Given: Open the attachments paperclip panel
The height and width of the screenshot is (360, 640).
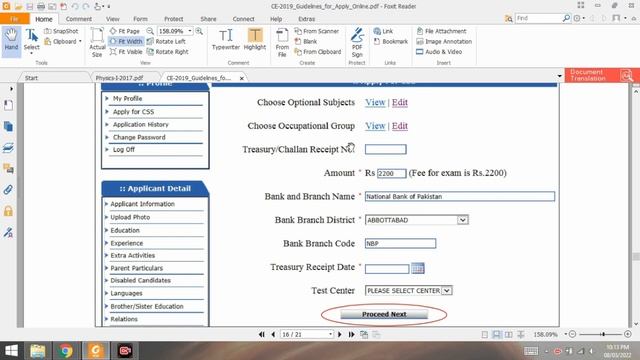Looking at the screenshot, I should [x=8, y=189].
